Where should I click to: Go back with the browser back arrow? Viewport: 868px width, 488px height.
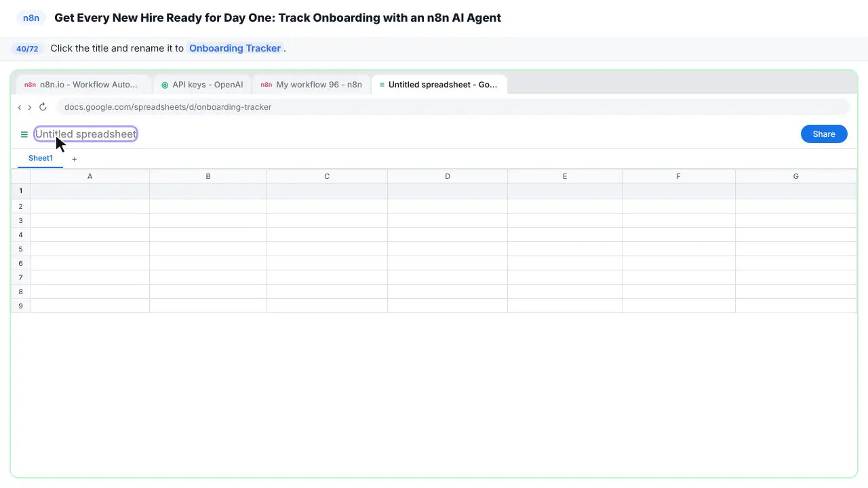tap(20, 107)
